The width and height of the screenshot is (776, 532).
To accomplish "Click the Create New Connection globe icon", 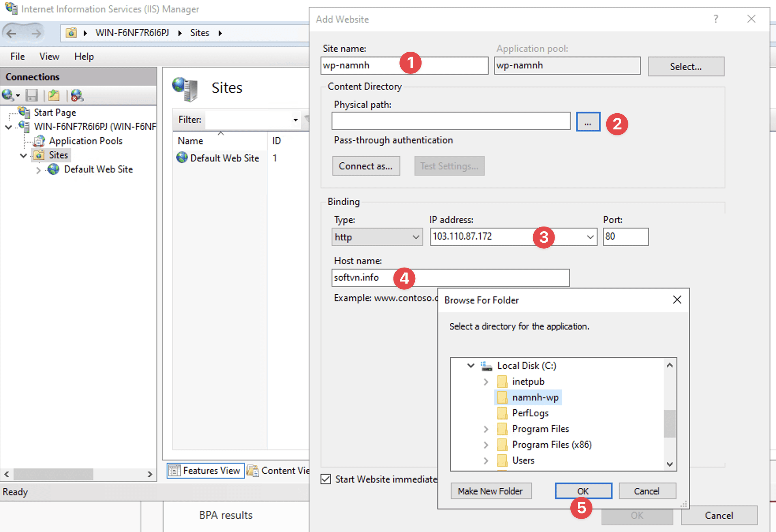I will coord(8,95).
